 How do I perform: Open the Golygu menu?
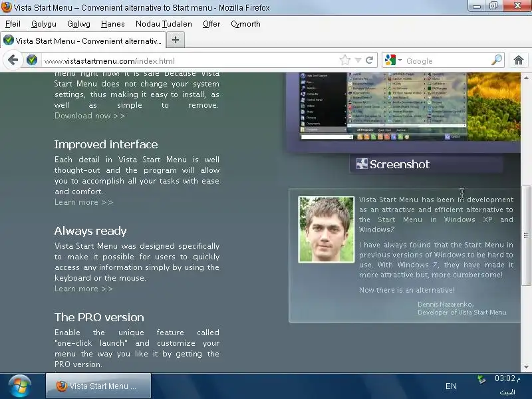(x=43, y=24)
